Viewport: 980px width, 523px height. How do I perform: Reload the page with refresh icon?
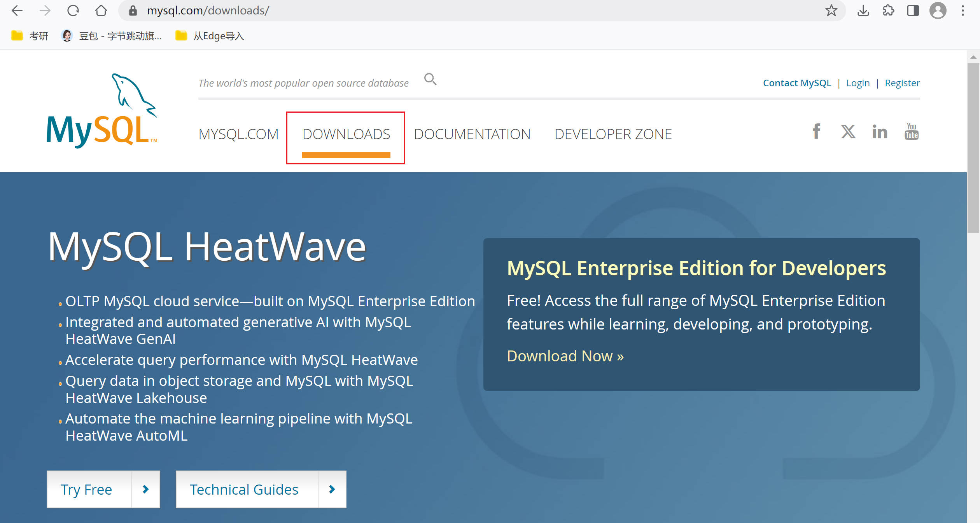pos(73,10)
